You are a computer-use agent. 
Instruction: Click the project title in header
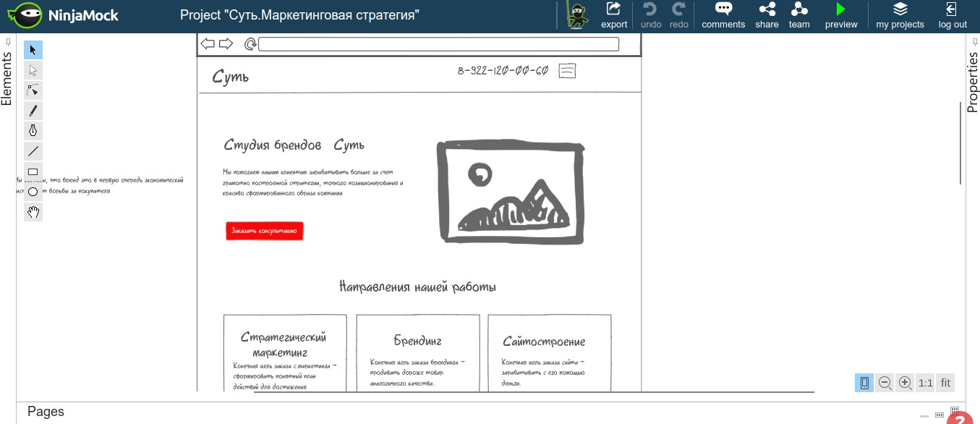[x=299, y=15]
